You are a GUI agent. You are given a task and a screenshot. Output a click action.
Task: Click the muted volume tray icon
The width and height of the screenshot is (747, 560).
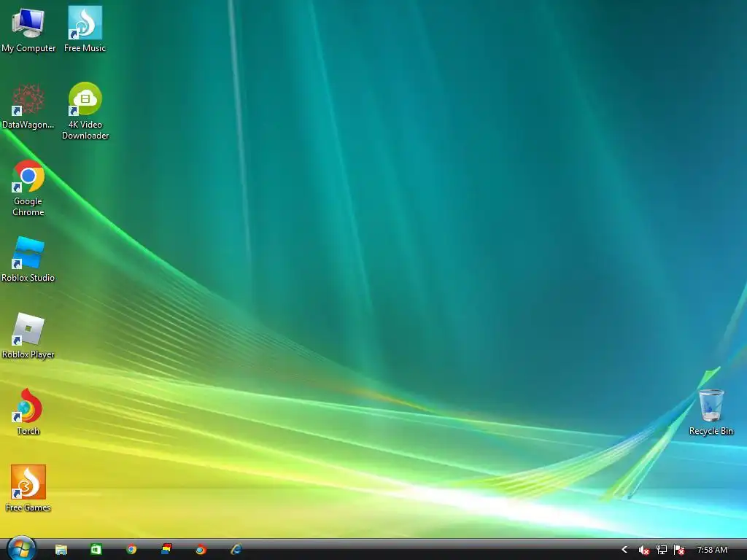(x=644, y=550)
